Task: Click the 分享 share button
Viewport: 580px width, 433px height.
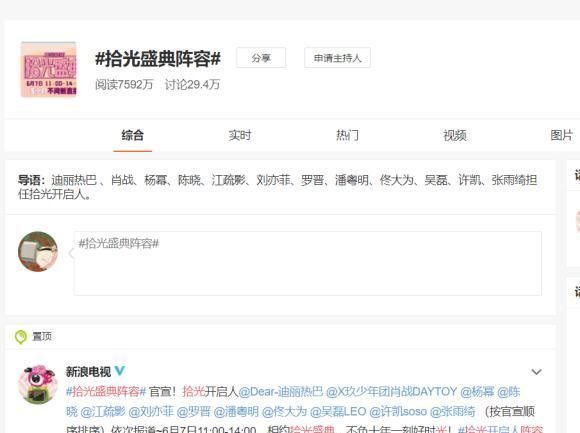Action: click(261, 58)
